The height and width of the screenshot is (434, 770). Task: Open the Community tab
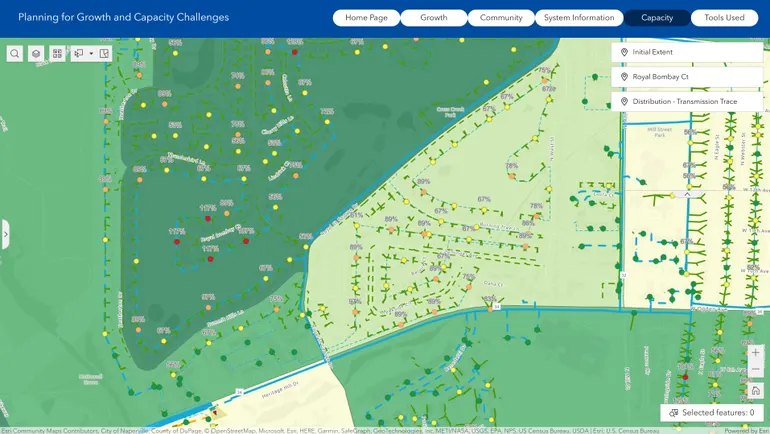[501, 18]
